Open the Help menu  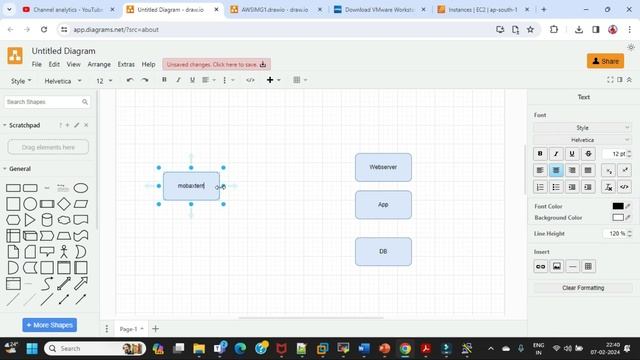click(x=149, y=64)
